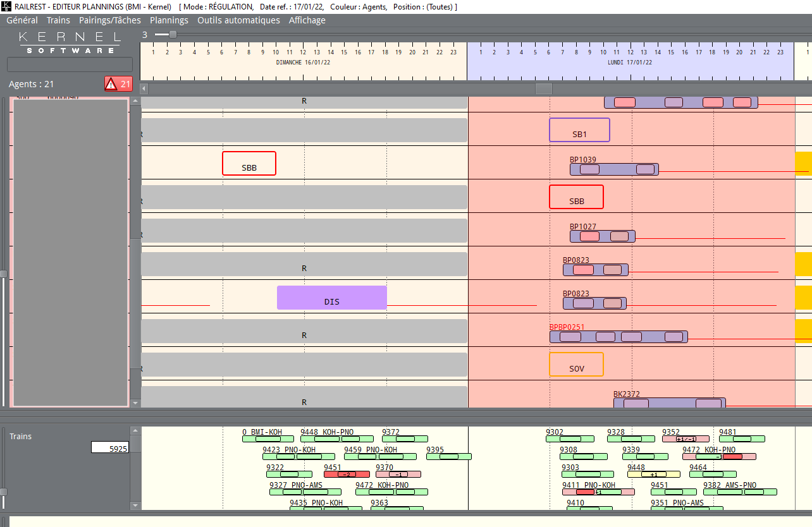The width and height of the screenshot is (812, 527).
Task: Click the empty field below the Kernel logo
Action: click(70, 64)
